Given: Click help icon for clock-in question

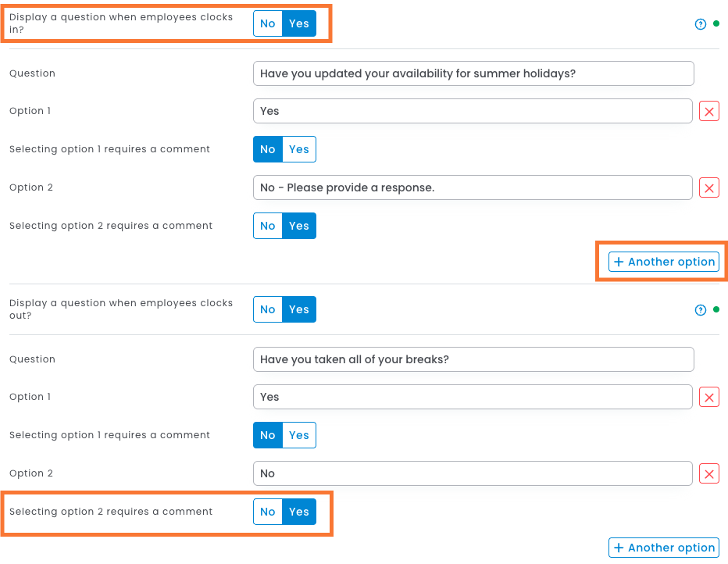Looking at the screenshot, I should 701,24.
